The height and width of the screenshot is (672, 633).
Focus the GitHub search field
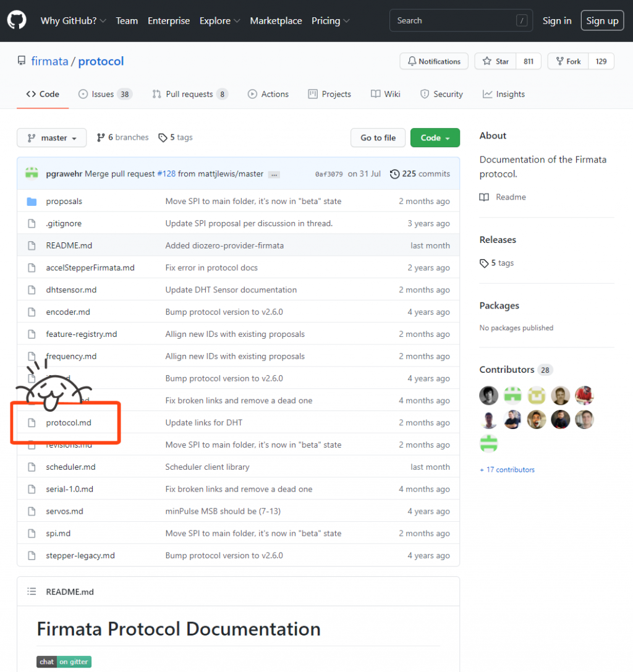pyautogui.click(x=461, y=20)
